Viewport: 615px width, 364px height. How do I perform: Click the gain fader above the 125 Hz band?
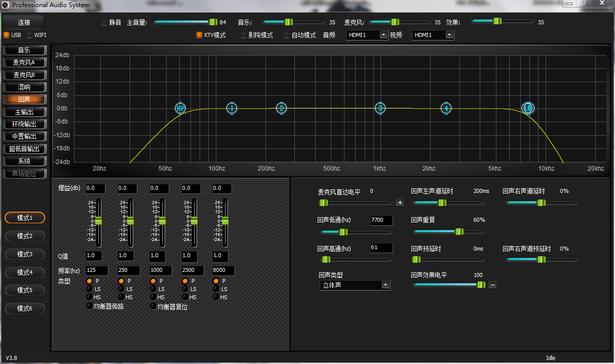[99, 221]
